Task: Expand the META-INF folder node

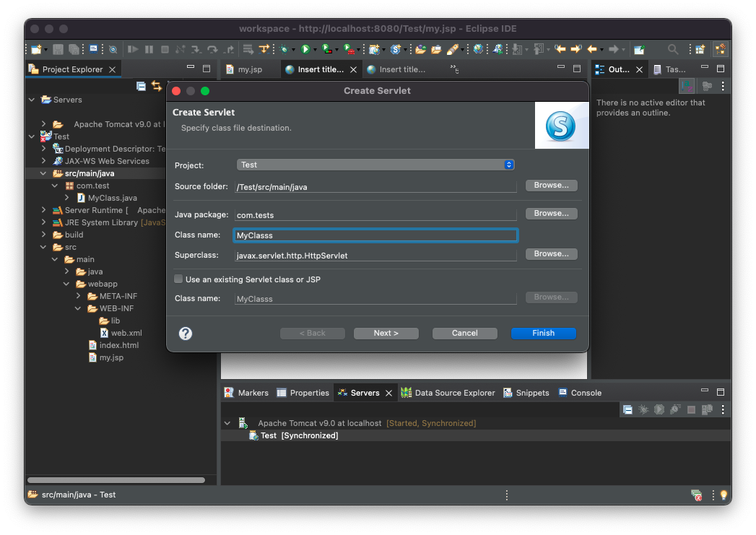Action: pos(78,296)
